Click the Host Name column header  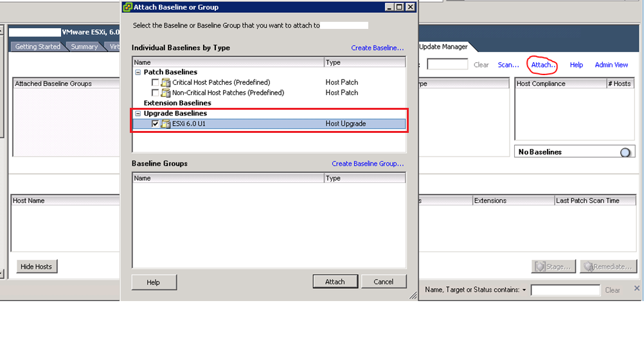click(x=66, y=201)
